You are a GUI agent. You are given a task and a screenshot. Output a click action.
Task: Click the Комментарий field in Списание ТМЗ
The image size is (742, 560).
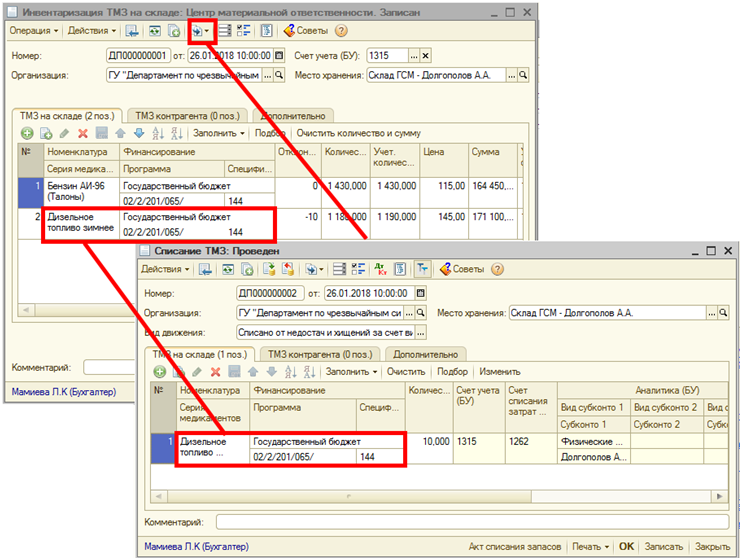point(470,522)
